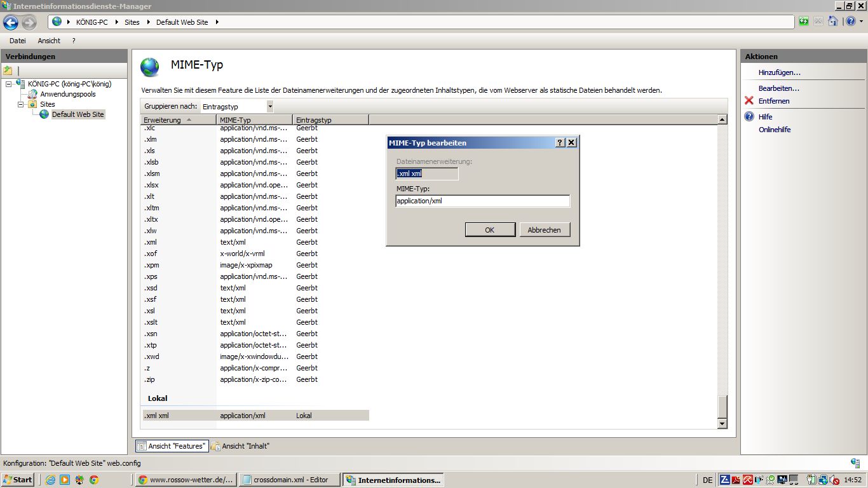Click the refresh page icon in toolbar
This screenshot has width=868, height=488.
pos(804,22)
